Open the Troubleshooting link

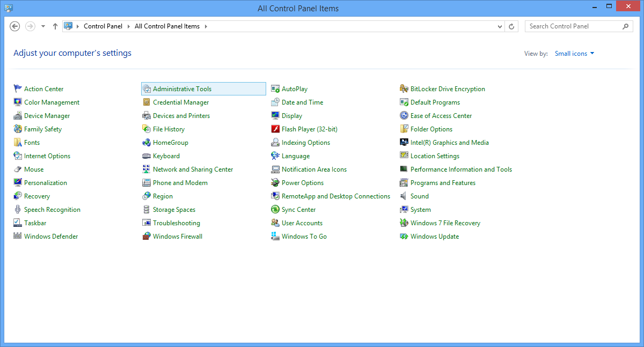point(177,223)
